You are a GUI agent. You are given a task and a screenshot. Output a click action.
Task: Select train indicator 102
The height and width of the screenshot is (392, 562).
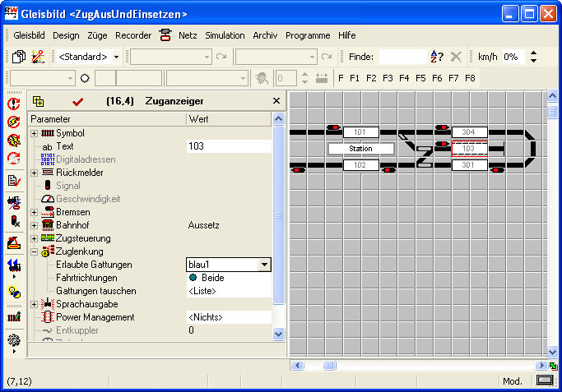[361, 165]
